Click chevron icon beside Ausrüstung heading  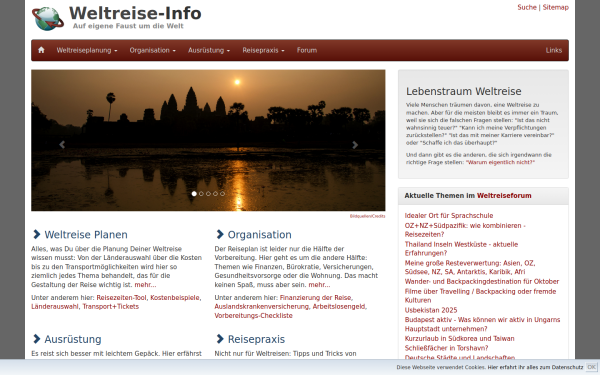point(36,339)
